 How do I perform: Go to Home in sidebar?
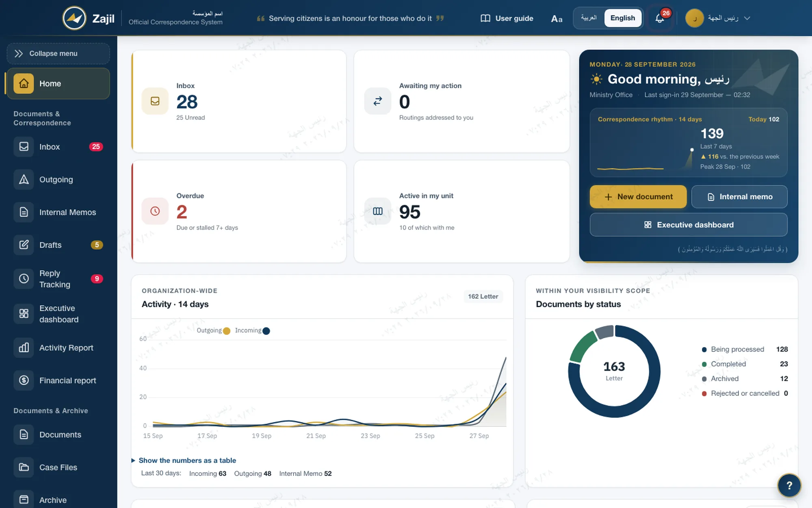pos(58,83)
